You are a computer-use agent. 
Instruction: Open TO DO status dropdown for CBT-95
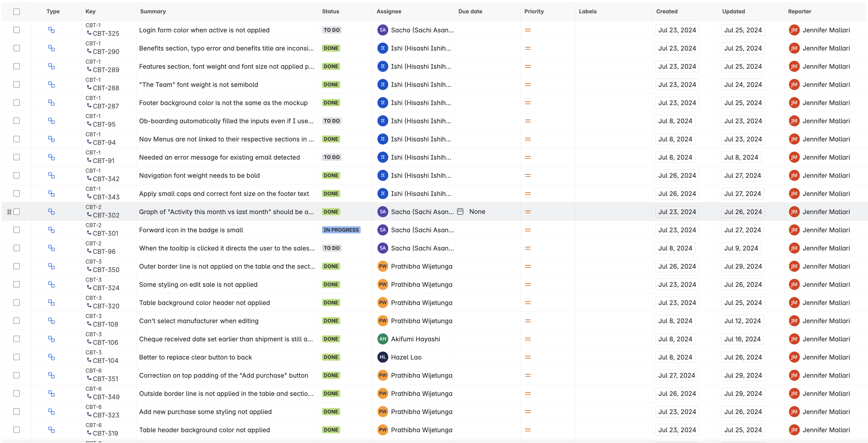332,121
